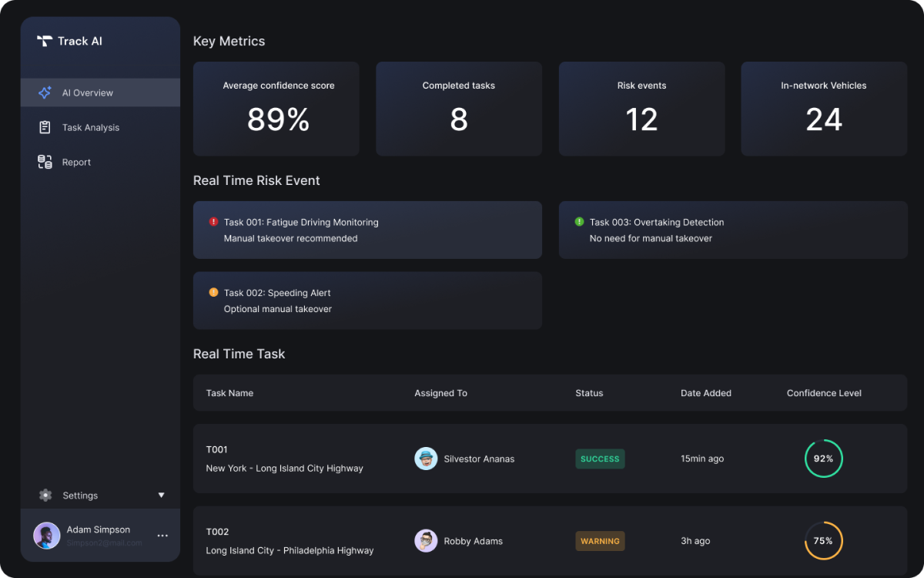The height and width of the screenshot is (578, 924).
Task: Click the Key Metrics heading
Action: tap(229, 42)
